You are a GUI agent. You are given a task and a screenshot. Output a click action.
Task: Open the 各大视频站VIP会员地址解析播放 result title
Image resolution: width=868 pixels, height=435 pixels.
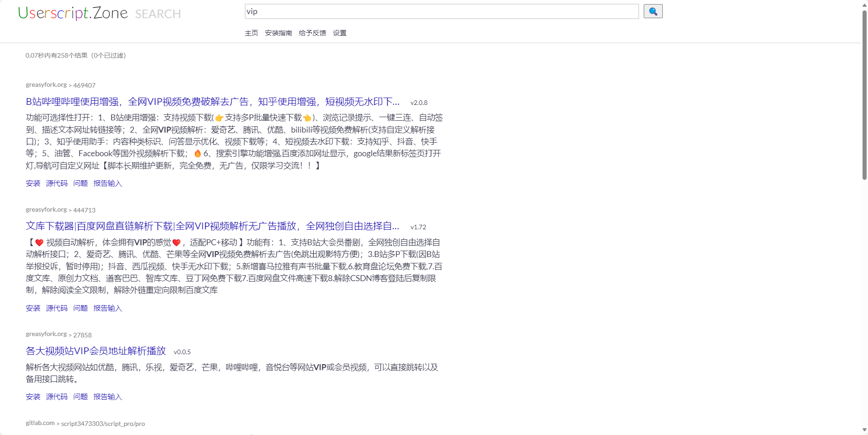[96, 351]
